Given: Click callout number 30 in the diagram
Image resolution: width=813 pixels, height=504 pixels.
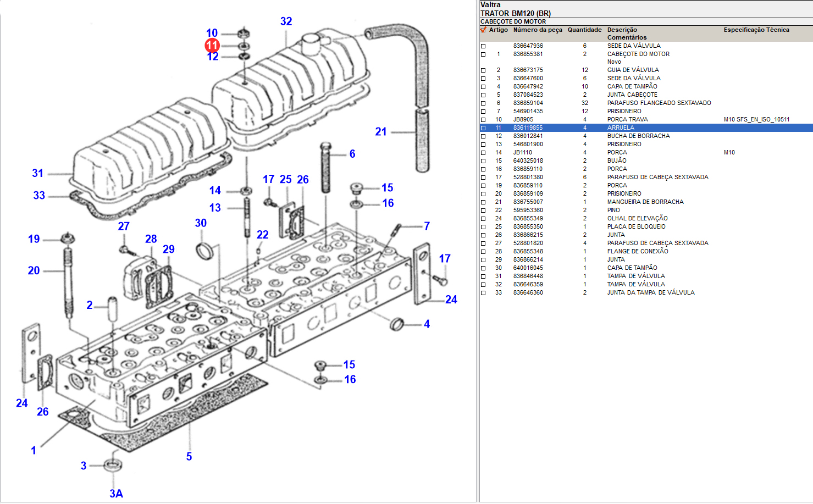Looking at the screenshot, I should point(201,223).
